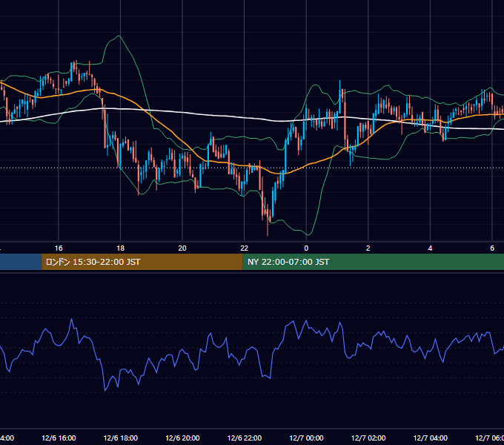
Task: Click the 12/7 04:00 date label
Action: (430, 438)
